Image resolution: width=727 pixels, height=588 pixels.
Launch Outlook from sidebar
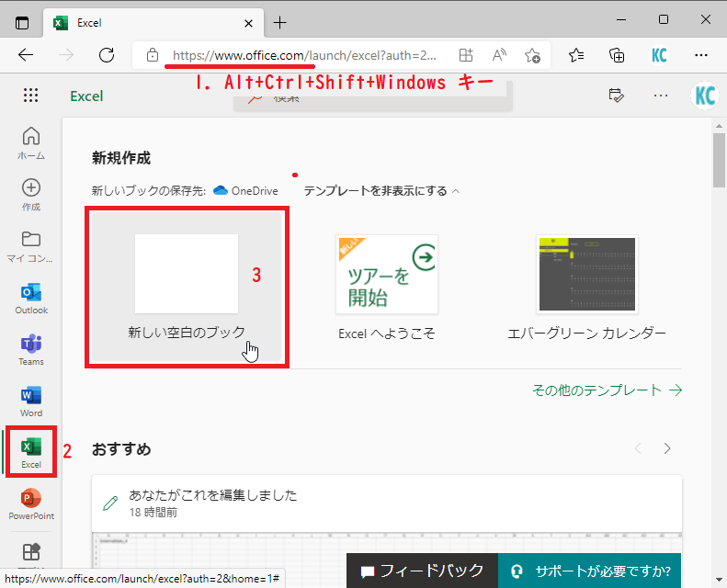pos(31,299)
